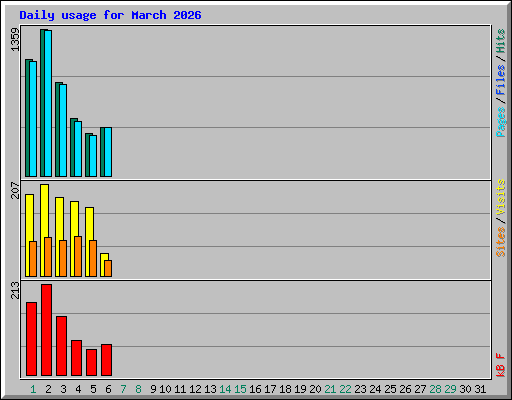Click green day 28 on the x-axis
The image size is (512, 400).
click(x=435, y=389)
